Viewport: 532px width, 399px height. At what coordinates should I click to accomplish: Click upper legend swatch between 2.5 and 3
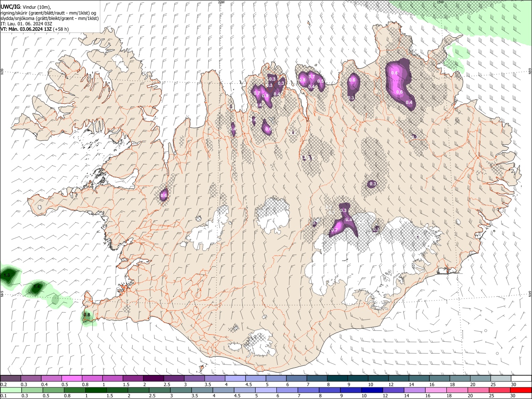click(x=174, y=378)
